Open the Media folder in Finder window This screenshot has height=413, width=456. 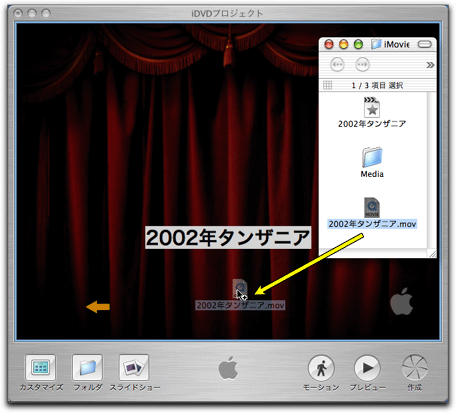tap(372, 157)
